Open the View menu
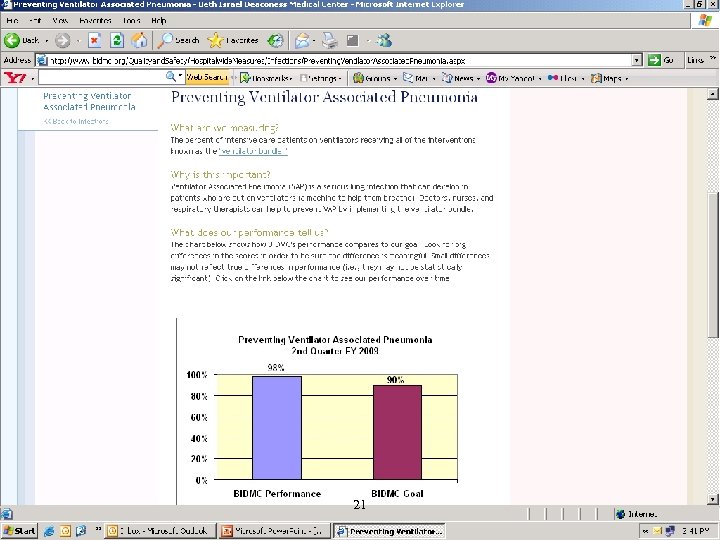720x540 pixels. pyautogui.click(x=60, y=21)
